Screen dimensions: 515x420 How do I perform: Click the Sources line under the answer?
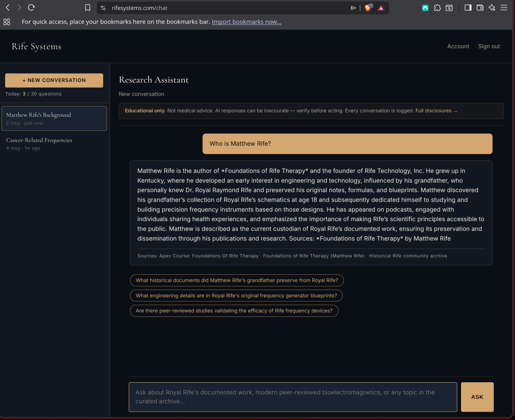[x=292, y=256]
